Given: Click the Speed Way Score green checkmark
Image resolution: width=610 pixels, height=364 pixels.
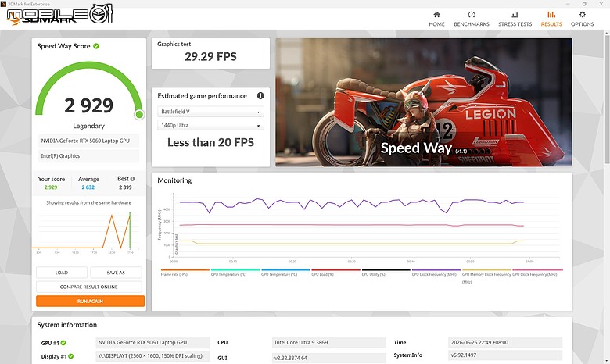Looking at the screenshot, I should (x=96, y=46).
